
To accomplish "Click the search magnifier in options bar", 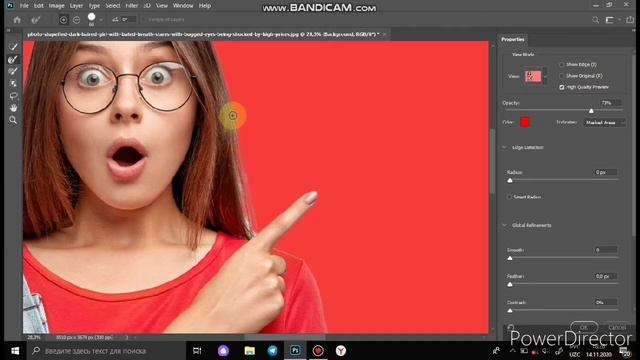I will [x=596, y=20].
